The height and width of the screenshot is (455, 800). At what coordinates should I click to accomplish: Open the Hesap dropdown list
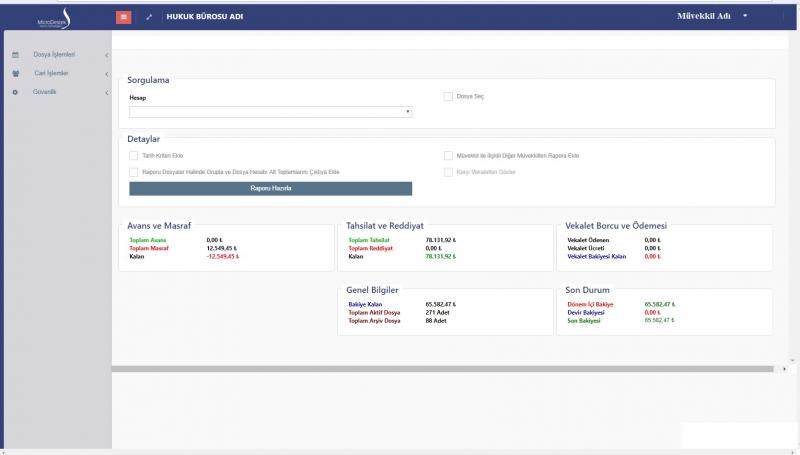tap(270, 112)
